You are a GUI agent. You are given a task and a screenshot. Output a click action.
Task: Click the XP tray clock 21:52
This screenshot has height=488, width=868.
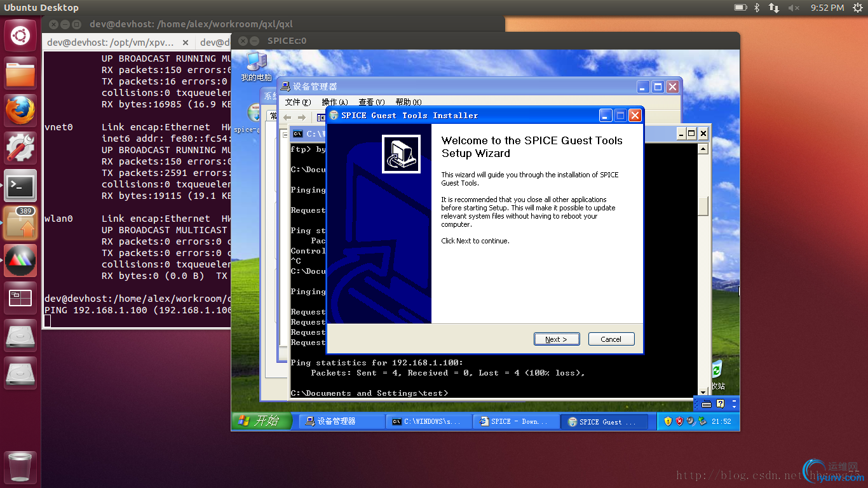[x=722, y=421]
